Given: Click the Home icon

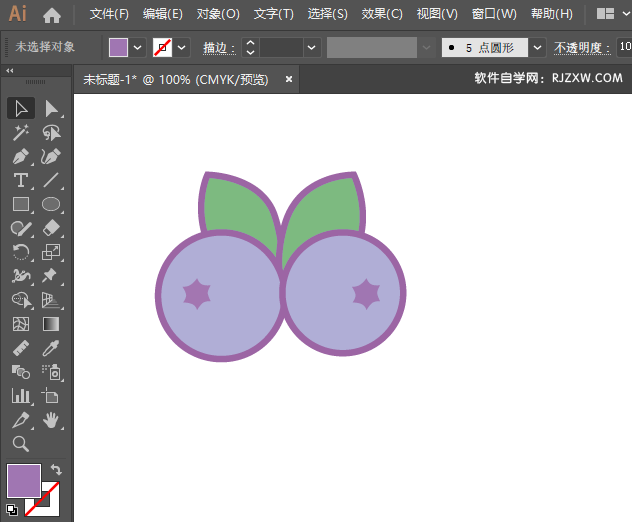Looking at the screenshot, I should tap(52, 15).
